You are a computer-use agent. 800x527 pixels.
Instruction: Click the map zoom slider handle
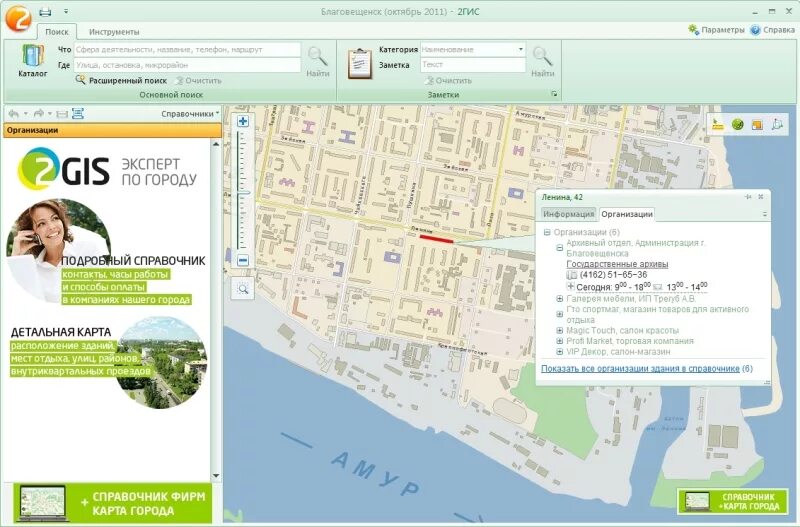(x=243, y=193)
